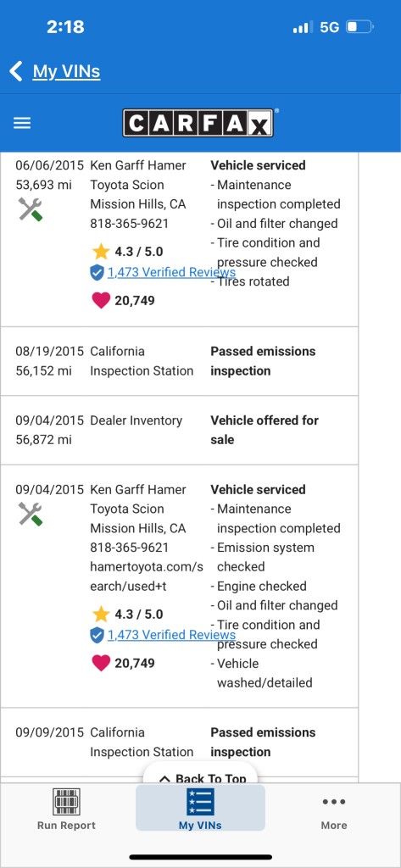Open 1,473 Verified Reviews for 06/06/2015 service
The image size is (401, 868).
point(171,272)
